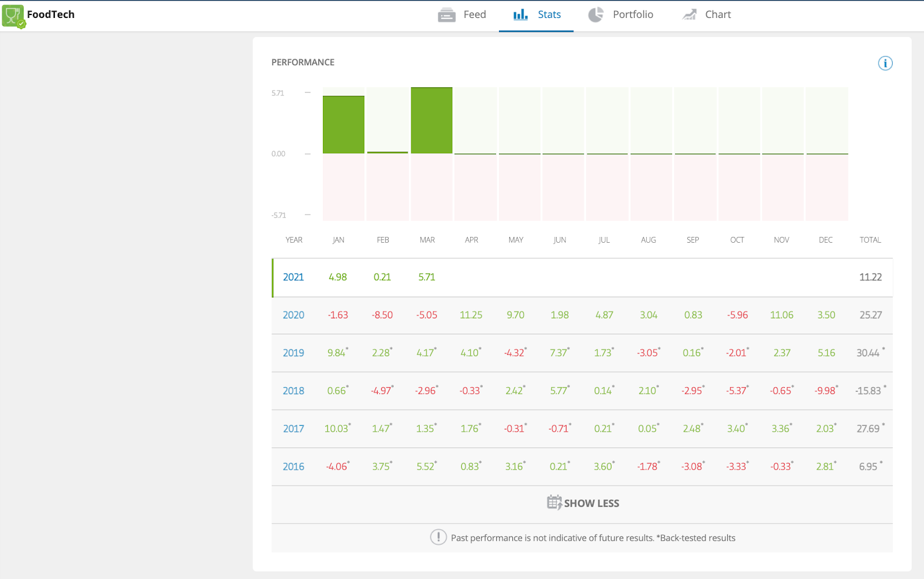Click the 2017 October value 3.40
The width and height of the screenshot is (924, 579).
click(736, 429)
